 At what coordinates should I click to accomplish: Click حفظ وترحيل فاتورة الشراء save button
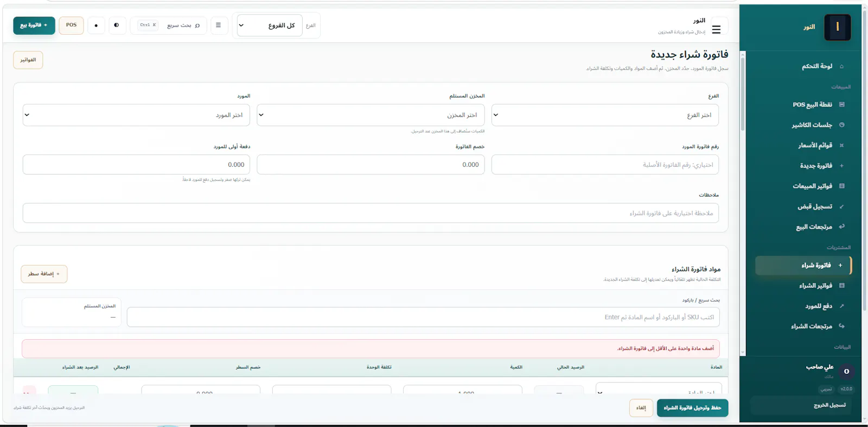[x=692, y=408]
